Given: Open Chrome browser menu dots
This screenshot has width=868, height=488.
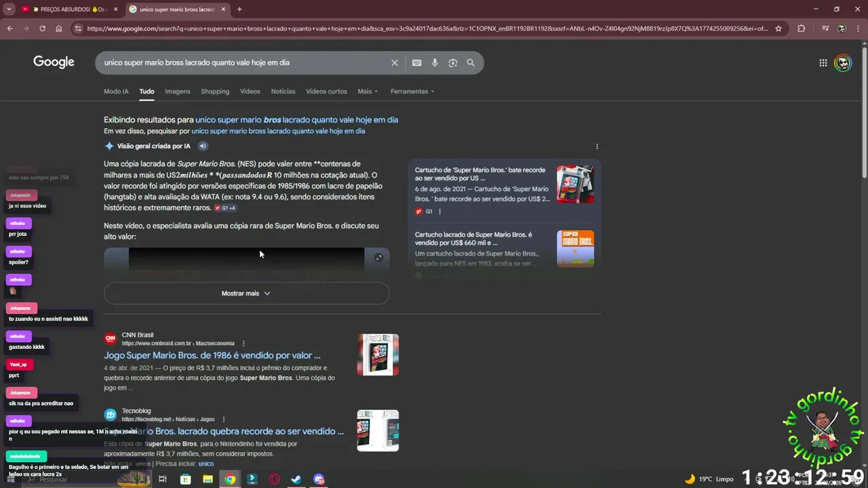Looking at the screenshot, I should point(859,28).
